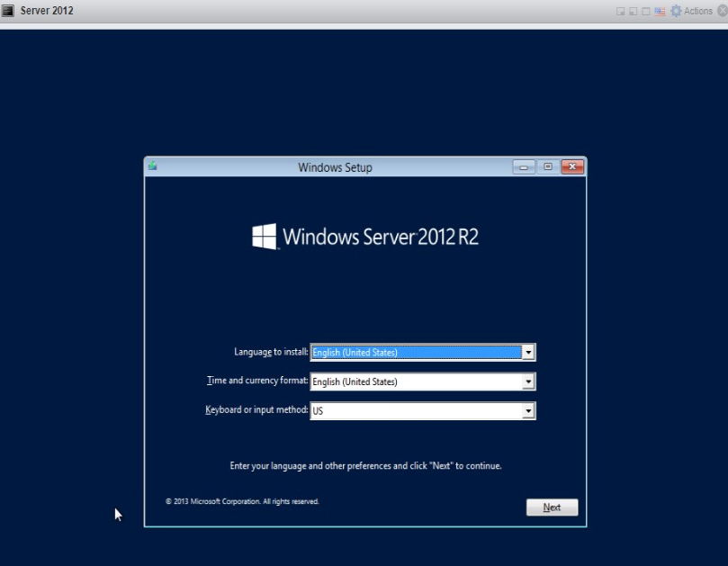This screenshot has height=566, width=728.
Task: Open the console Actions gear menu
Action: (x=692, y=11)
